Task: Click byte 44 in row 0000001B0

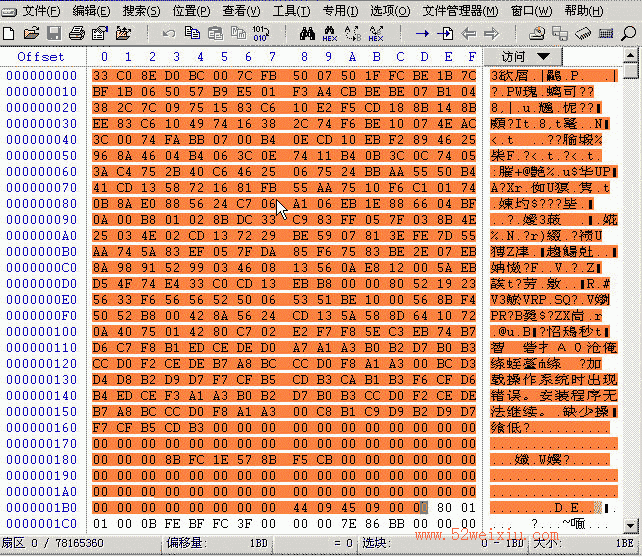Action: point(300,508)
